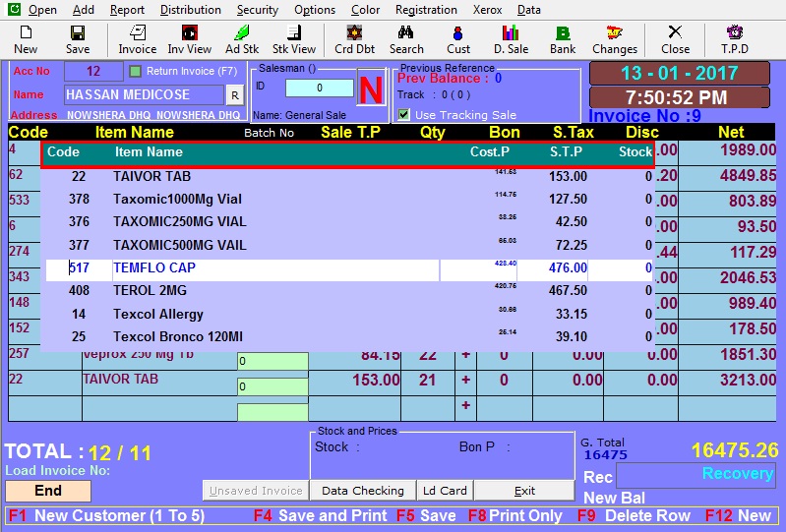Open the Cust toolbar icon
The image size is (786, 532).
point(458,39)
